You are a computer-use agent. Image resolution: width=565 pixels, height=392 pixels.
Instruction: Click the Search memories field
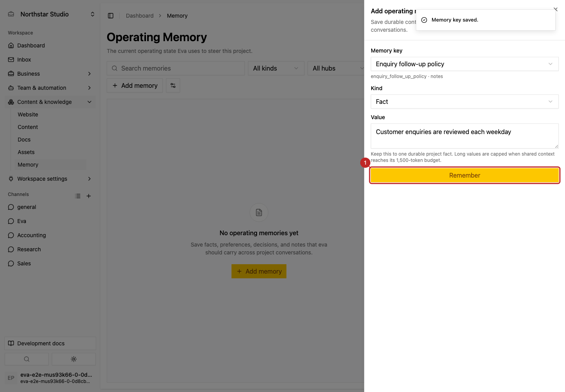[176, 68]
